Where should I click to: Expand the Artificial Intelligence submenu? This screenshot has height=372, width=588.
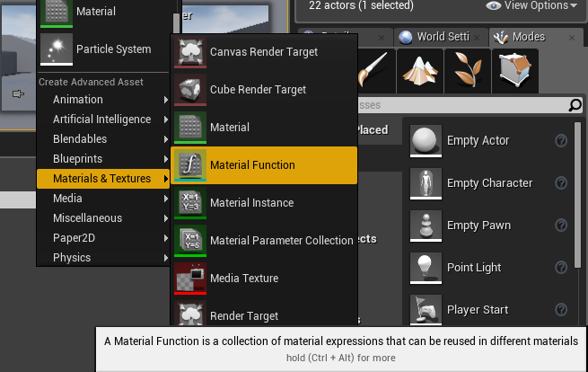(x=103, y=120)
